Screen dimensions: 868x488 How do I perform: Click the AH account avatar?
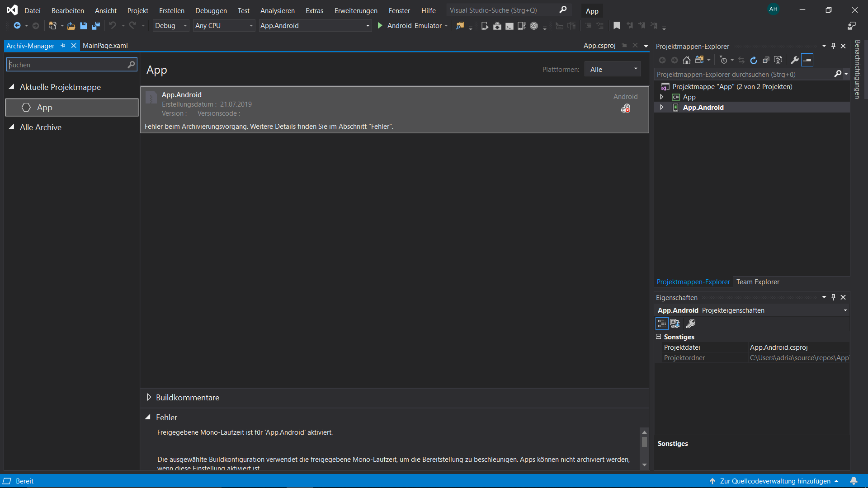tap(774, 9)
